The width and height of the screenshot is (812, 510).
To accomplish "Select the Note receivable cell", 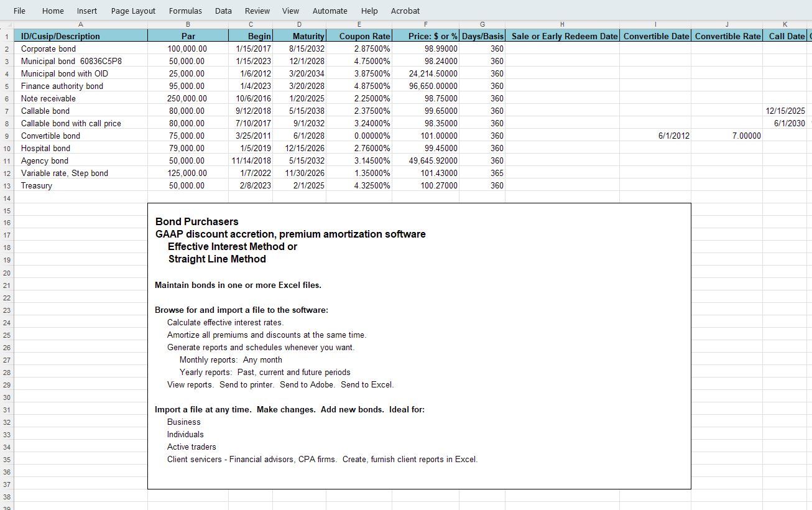I will pos(81,98).
